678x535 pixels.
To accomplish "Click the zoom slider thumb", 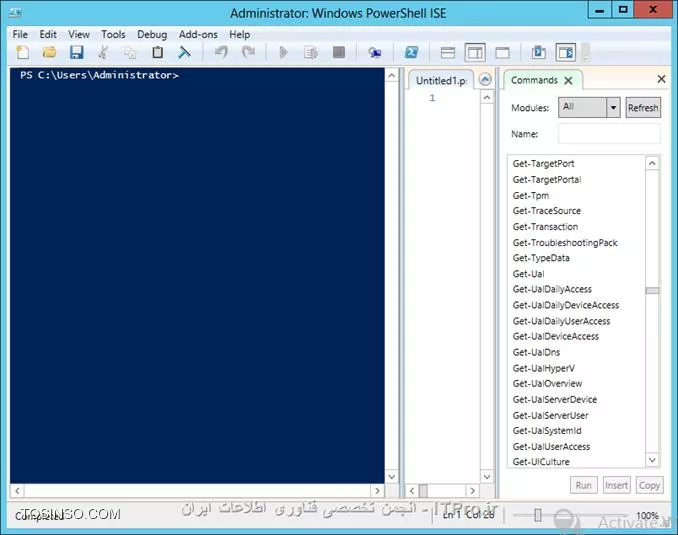I will pyautogui.click(x=537, y=515).
